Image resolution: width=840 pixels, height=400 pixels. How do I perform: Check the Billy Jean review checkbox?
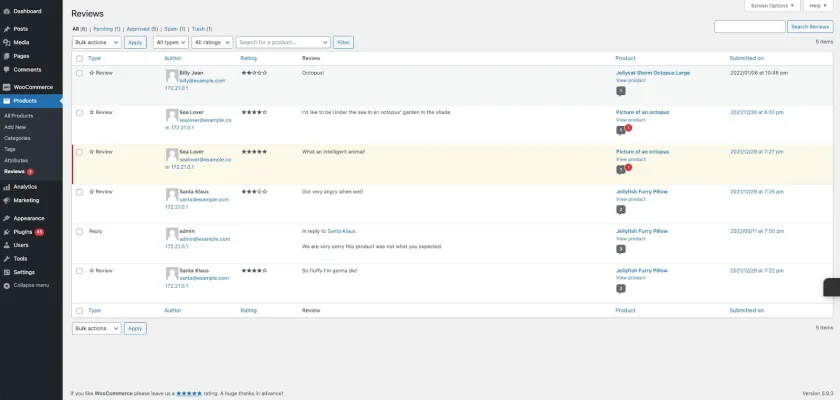(79, 73)
